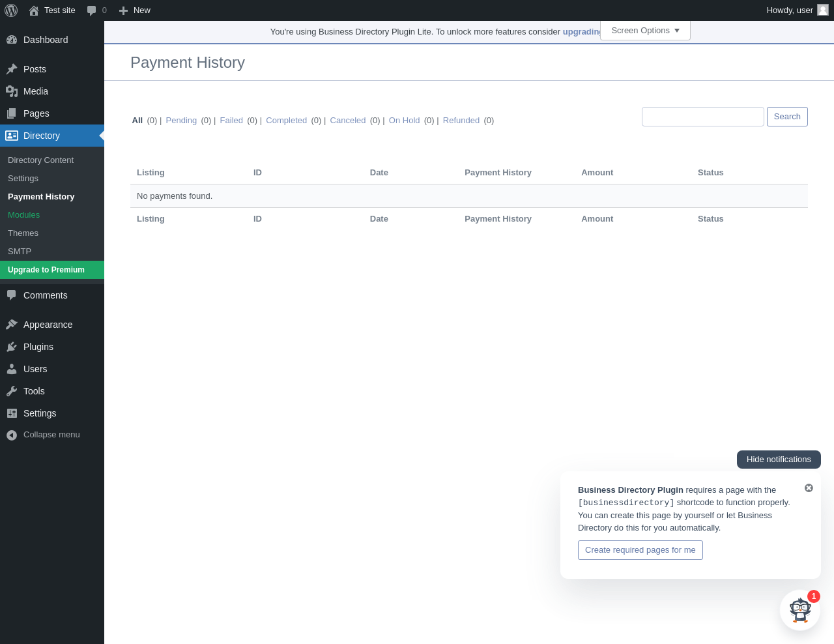Open the Howdy, user account menu

pyautogui.click(x=798, y=10)
